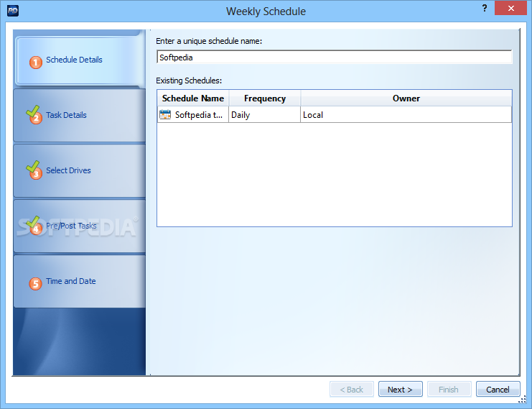Click the checked step 3 icon
532x409 pixels.
tap(34, 170)
